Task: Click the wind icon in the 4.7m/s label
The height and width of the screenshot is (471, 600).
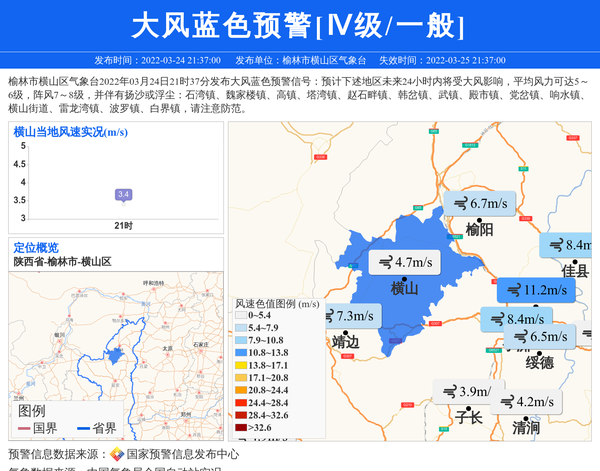Action: (383, 263)
